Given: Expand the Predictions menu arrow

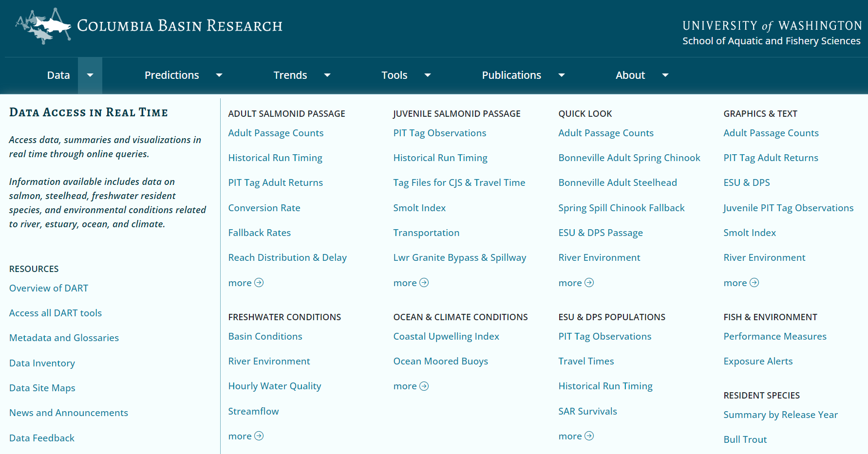Looking at the screenshot, I should [x=219, y=75].
